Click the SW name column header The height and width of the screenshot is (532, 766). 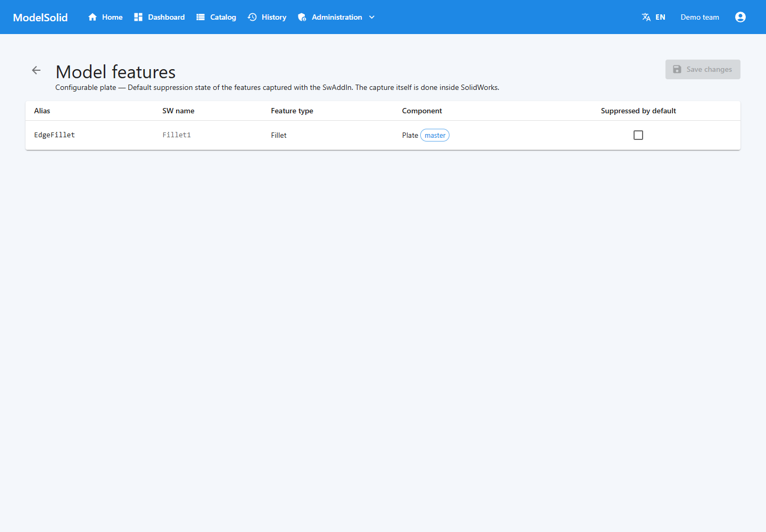tap(178, 111)
